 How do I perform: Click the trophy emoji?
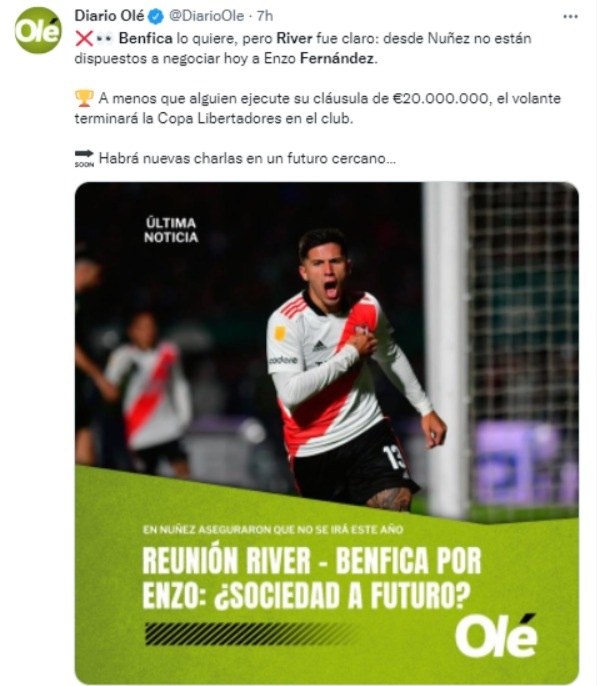pyautogui.click(x=84, y=98)
